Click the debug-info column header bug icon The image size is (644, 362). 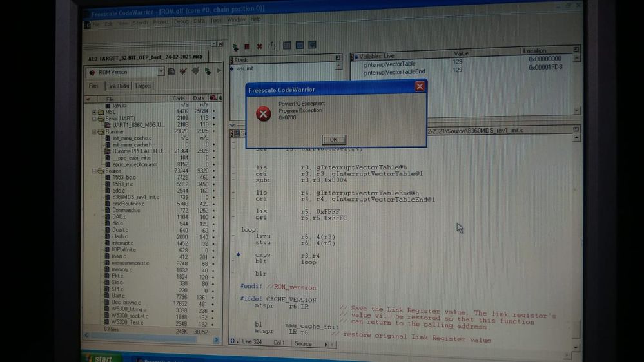click(212, 98)
